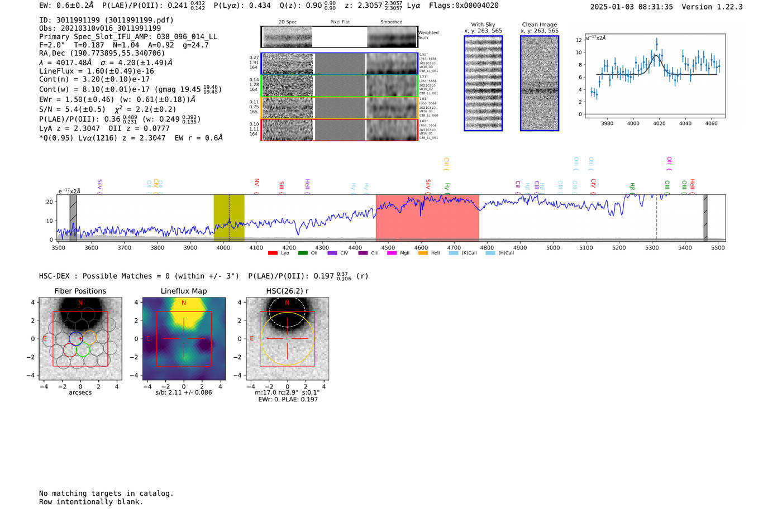The image size is (782, 532).
Task: Select the 'Primary Spec_Slot_IFU_AMP: 038_096_014_LL' line
Action: [x=128, y=37]
